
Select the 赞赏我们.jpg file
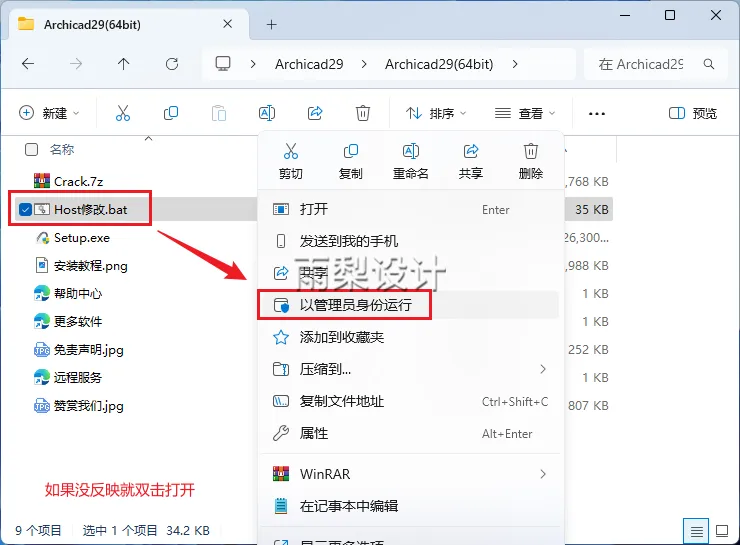[88, 406]
